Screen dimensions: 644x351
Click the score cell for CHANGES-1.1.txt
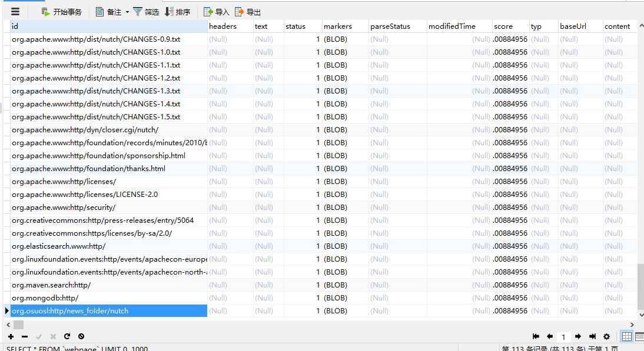[510, 65]
